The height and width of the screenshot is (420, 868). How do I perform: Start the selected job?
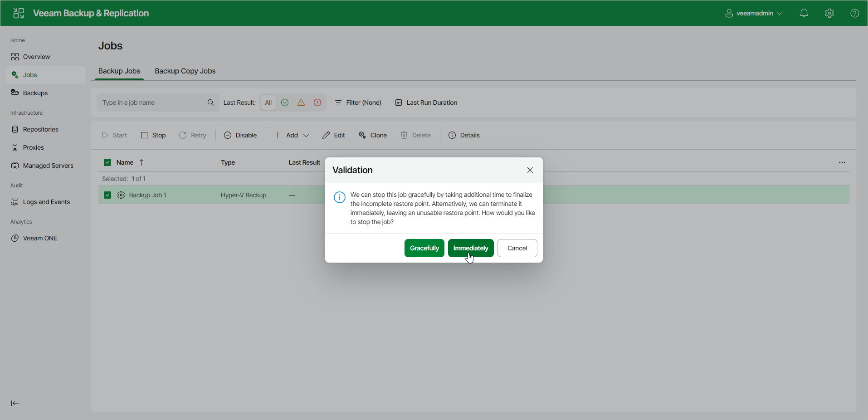115,135
